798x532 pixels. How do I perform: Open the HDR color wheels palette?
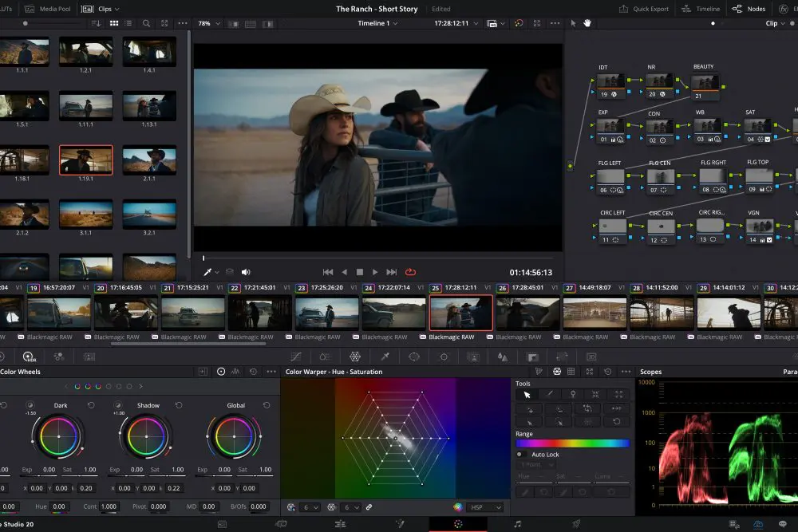[27, 357]
